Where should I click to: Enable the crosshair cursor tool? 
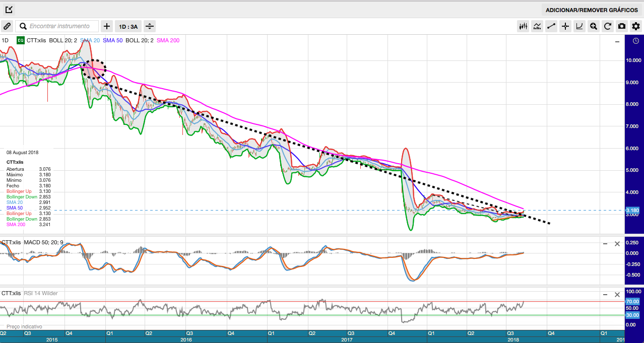coord(565,26)
